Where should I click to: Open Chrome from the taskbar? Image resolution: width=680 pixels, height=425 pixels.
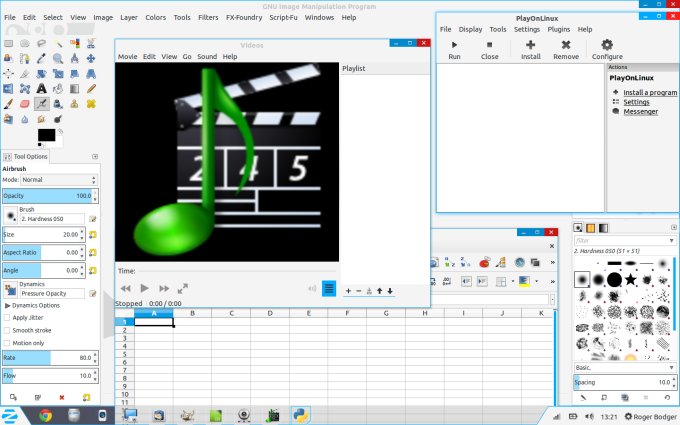45,415
